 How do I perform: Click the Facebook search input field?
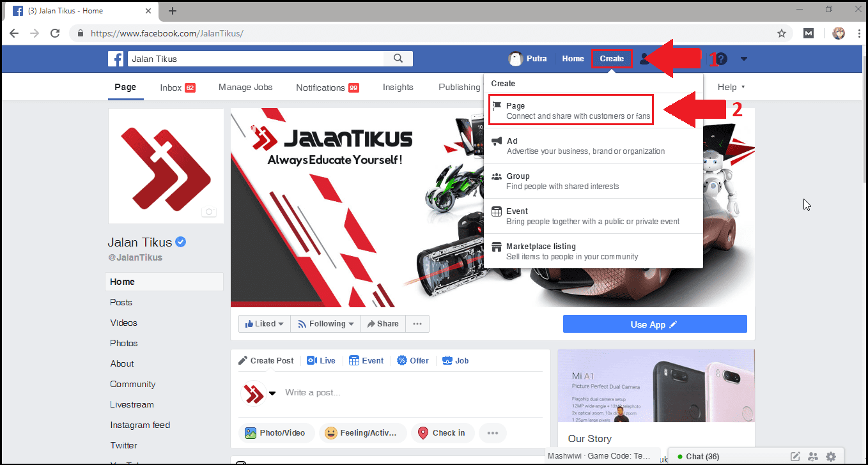click(256, 59)
